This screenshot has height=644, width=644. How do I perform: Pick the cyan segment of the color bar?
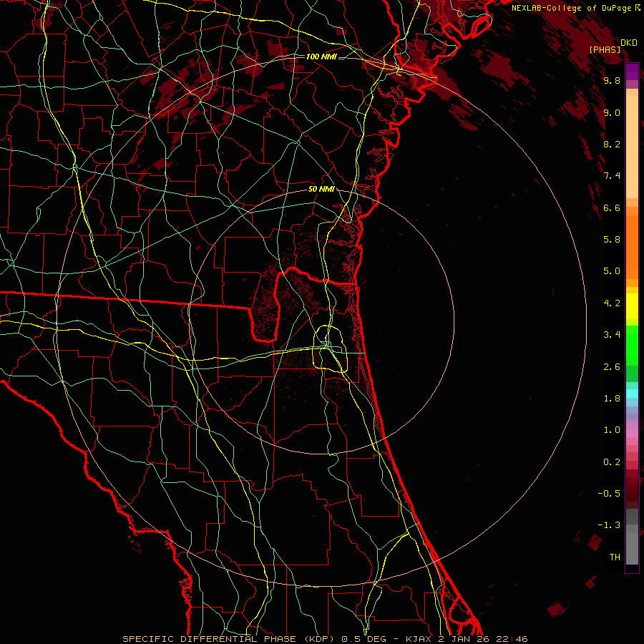pyautogui.click(x=632, y=394)
